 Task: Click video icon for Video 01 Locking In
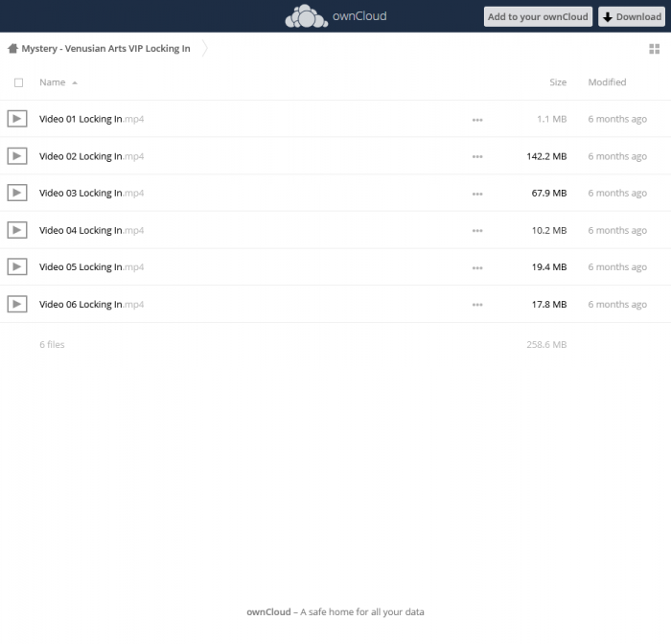(x=17, y=119)
